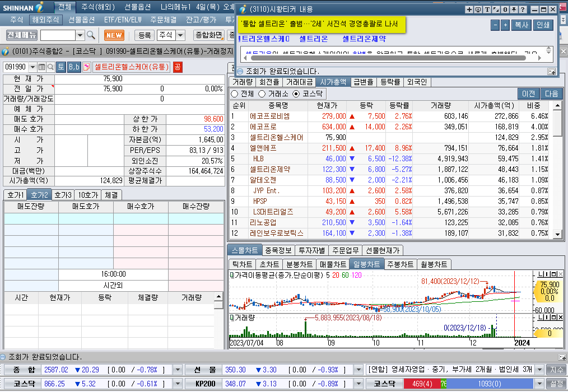
Task: Click Shinhan i logo in main titlebar
Action: coord(40,7)
